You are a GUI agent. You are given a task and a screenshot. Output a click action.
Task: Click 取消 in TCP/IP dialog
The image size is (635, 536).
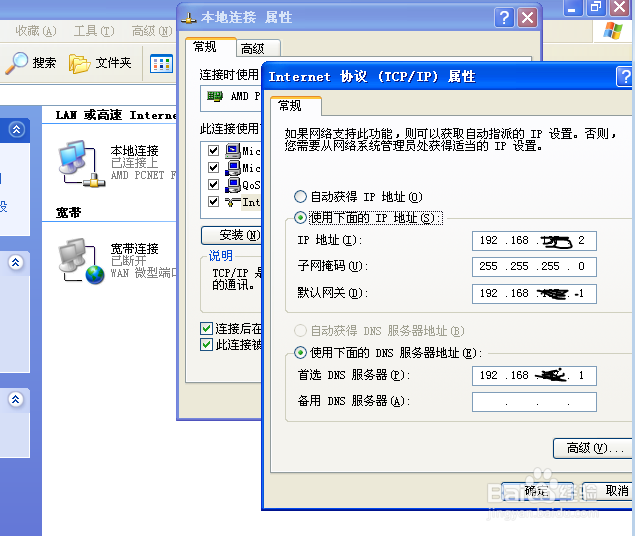[x=607, y=491]
